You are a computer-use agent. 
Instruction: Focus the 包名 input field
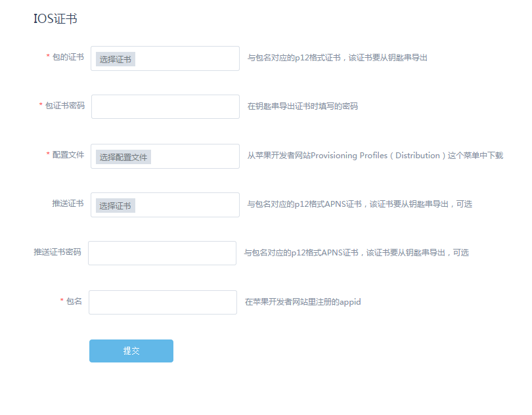click(x=162, y=302)
